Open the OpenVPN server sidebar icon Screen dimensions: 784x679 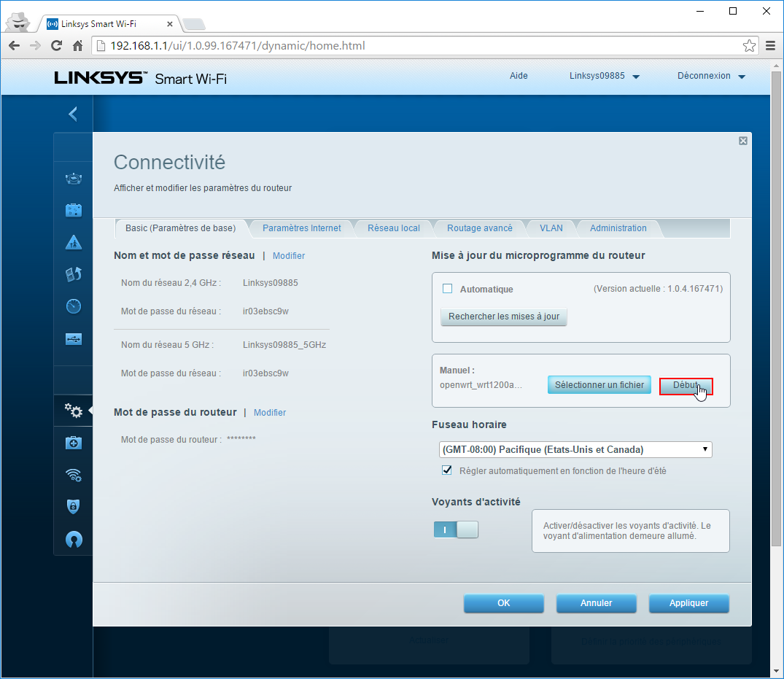74,539
